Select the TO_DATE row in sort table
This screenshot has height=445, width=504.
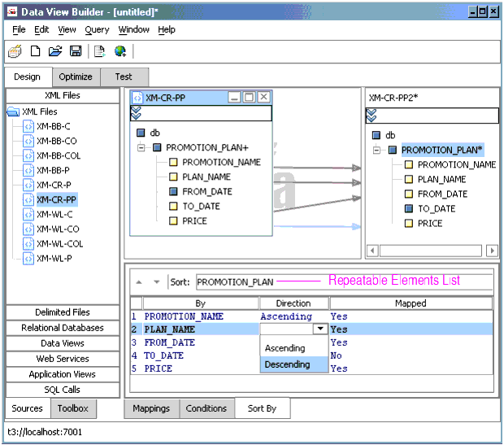click(312, 356)
